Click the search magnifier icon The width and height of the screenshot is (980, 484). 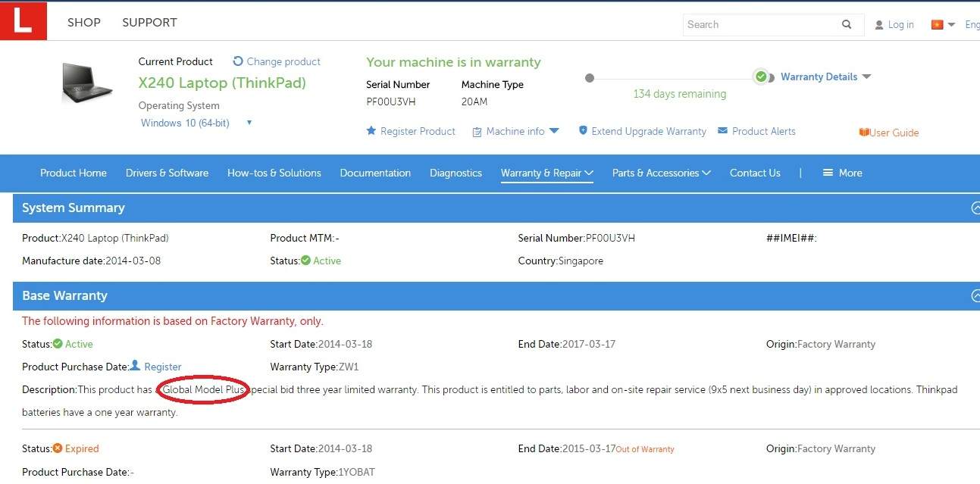(x=847, y=24)
